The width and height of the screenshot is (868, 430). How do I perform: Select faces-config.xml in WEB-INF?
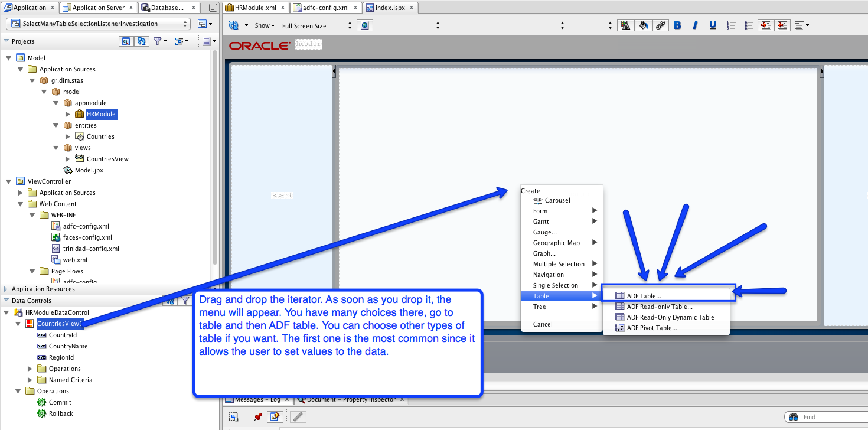[87, 237]
